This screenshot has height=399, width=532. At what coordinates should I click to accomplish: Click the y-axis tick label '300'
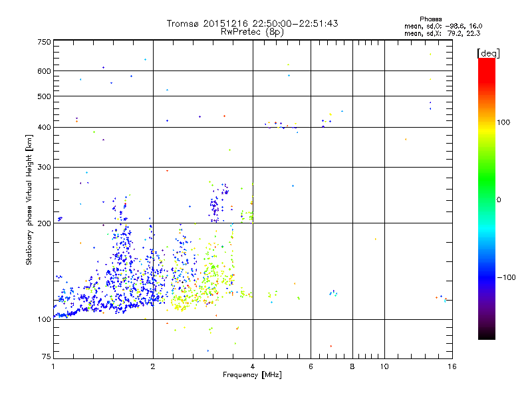click(x=44, y=167)
